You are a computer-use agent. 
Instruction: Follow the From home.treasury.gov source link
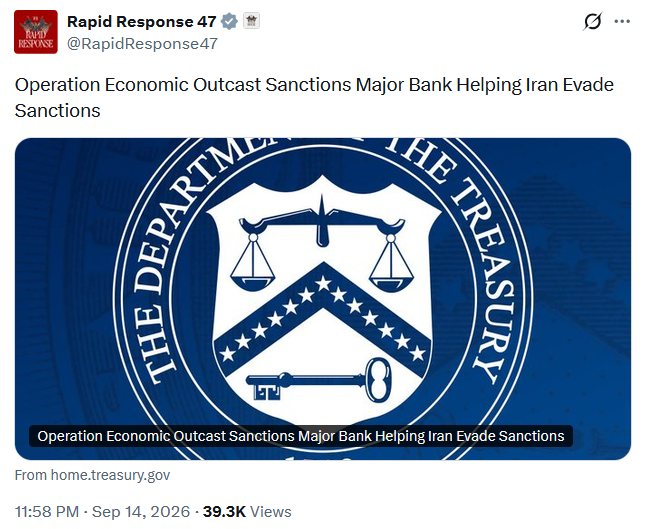coord(93,475)
